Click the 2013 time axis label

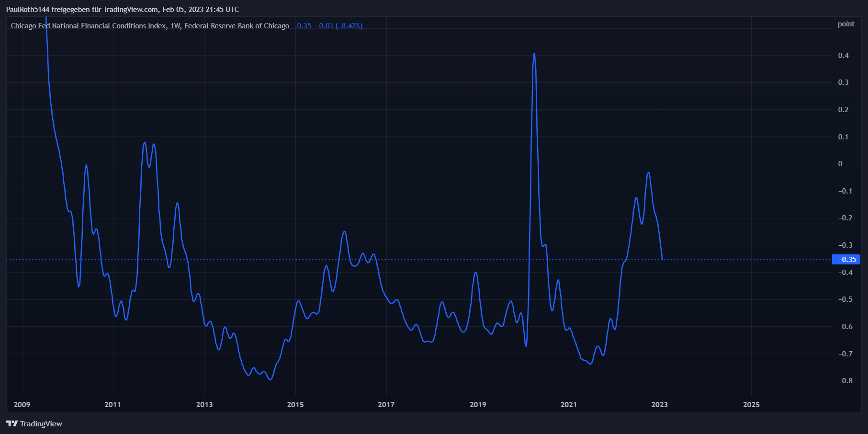204,405
